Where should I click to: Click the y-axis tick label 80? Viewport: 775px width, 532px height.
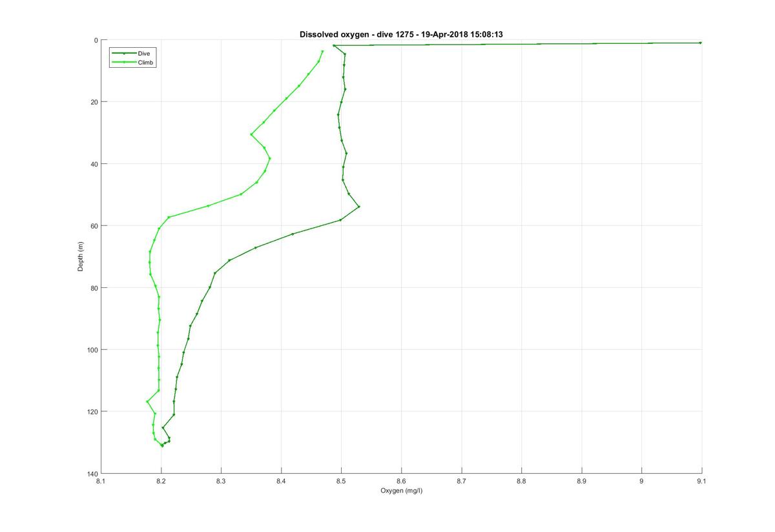click(x=94, y=288)
